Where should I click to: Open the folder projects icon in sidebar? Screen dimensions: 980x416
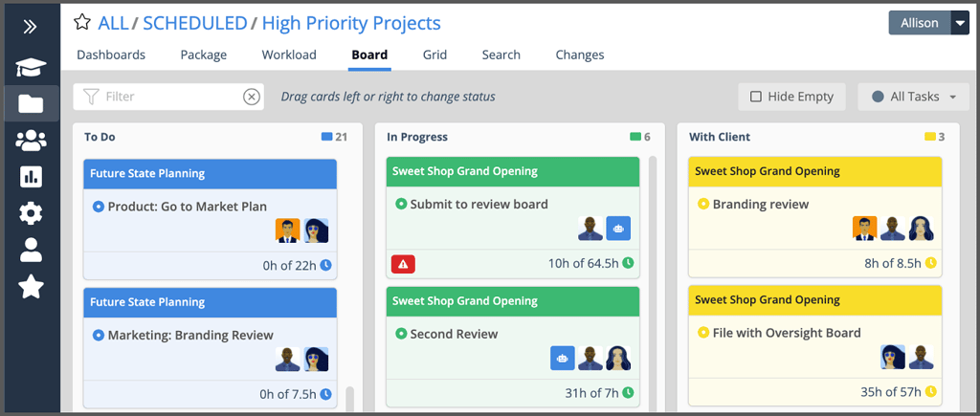pos(31,103)
